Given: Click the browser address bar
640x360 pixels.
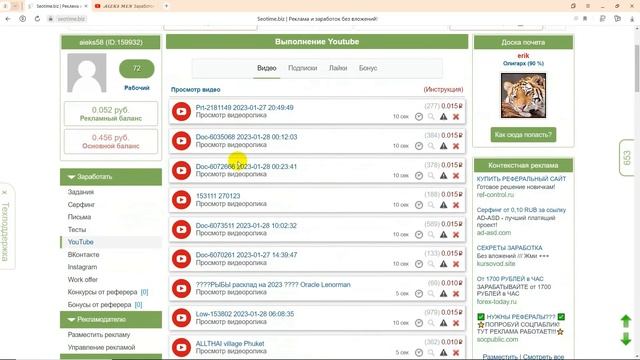Looking at the screenshot, I should (x=317, y=19).
